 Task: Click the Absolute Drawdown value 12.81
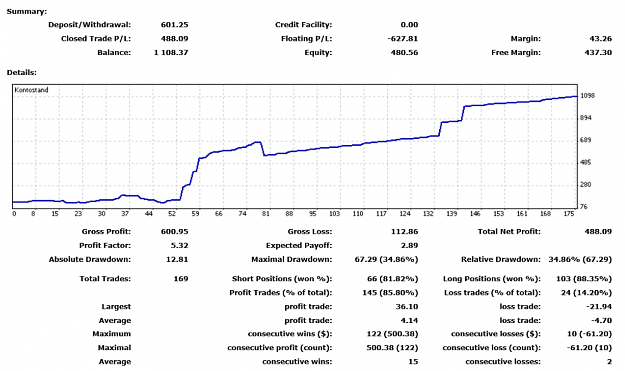coord(177,259)
